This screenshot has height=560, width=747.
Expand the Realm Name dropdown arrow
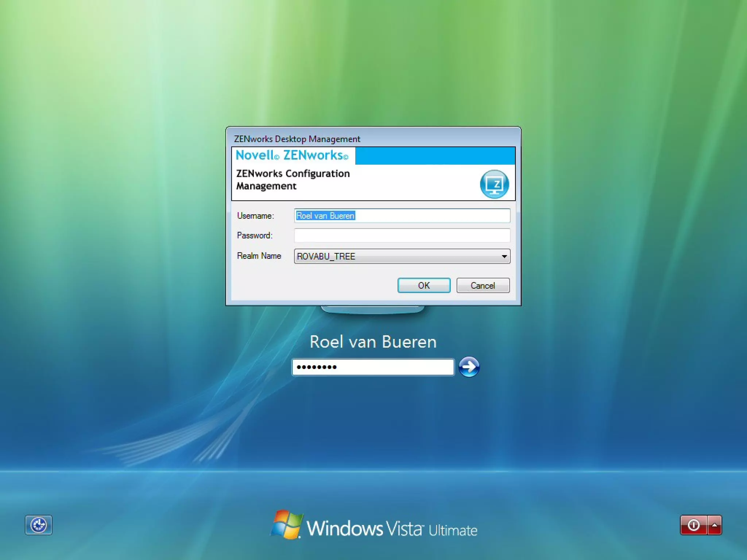[x=504, y=256]
